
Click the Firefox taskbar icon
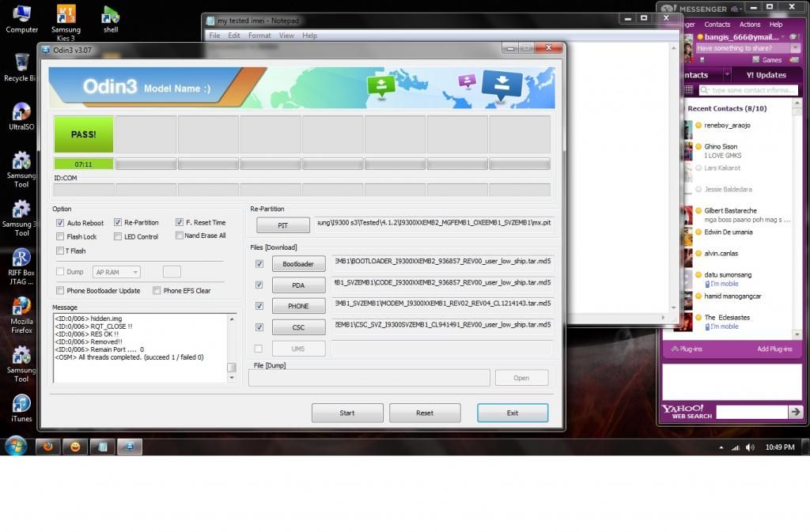click(x=47, y=447)
